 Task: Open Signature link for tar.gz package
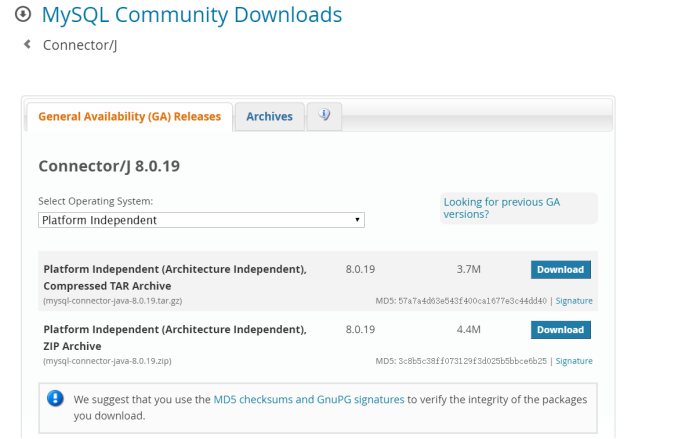[574, 301]
